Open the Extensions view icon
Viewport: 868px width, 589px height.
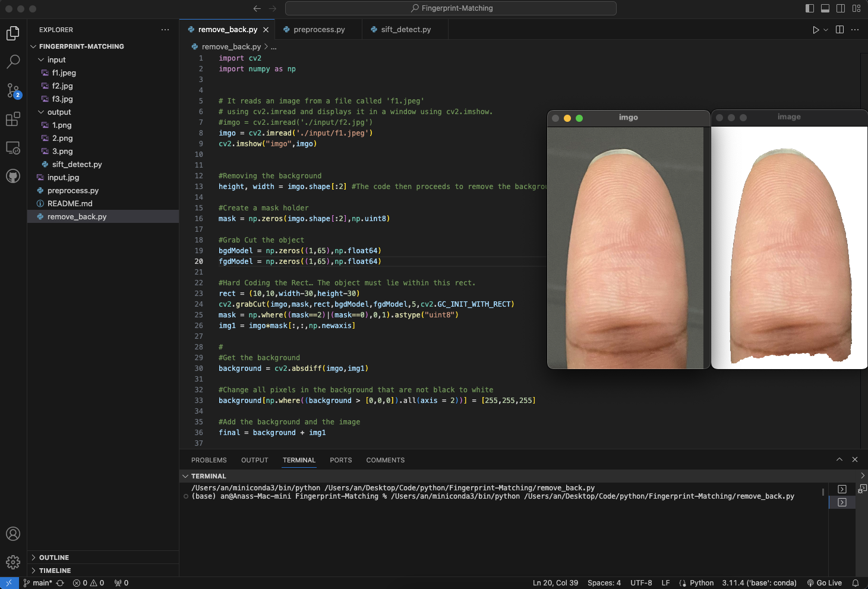13,119
